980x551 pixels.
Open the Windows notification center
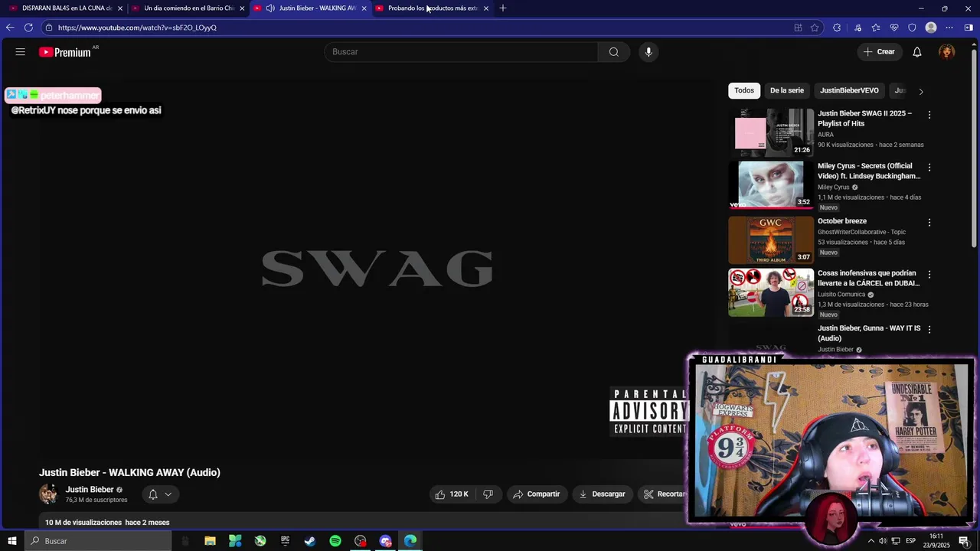coord(964,541)
